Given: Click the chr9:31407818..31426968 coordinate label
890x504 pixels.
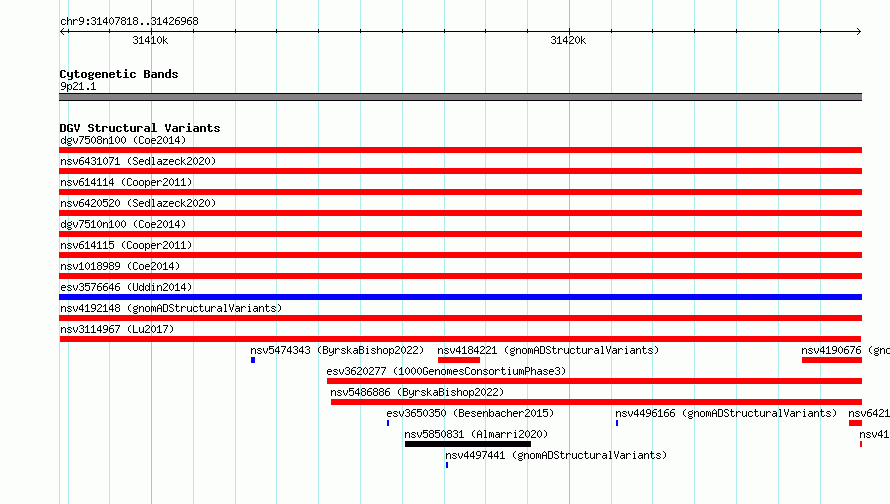Looking at the screenshot, I should (x=129, y=21).
